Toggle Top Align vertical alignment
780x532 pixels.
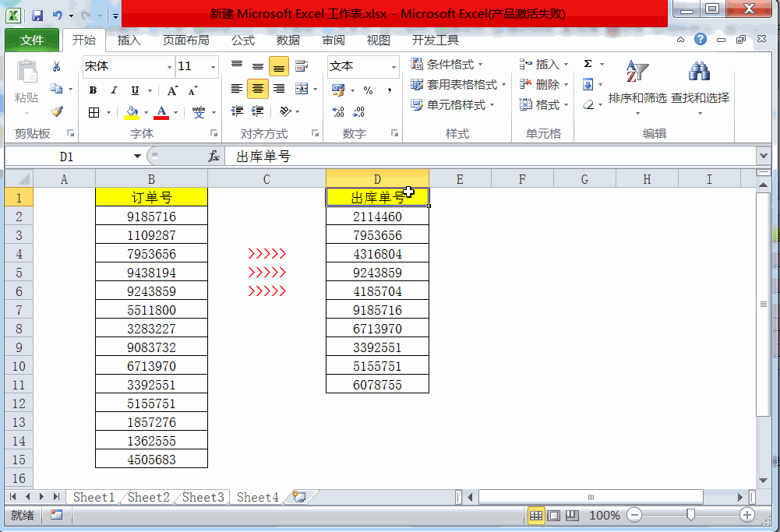tap(237, 65)
